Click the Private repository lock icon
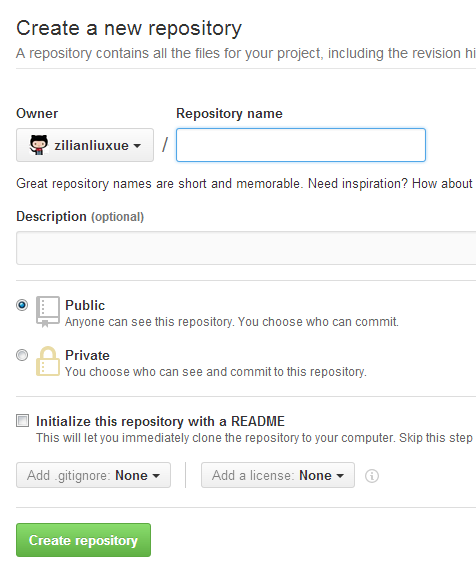This screenshot has width=476, height=564. click(x=47, y=361)
